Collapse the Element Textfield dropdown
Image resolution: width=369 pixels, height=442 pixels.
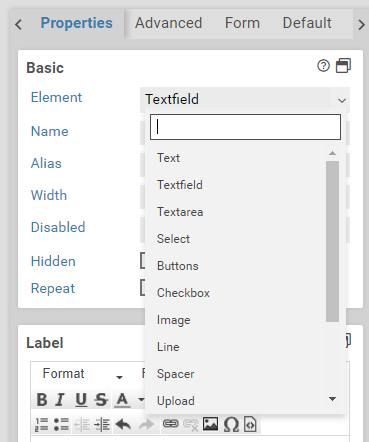pos(245,99)
